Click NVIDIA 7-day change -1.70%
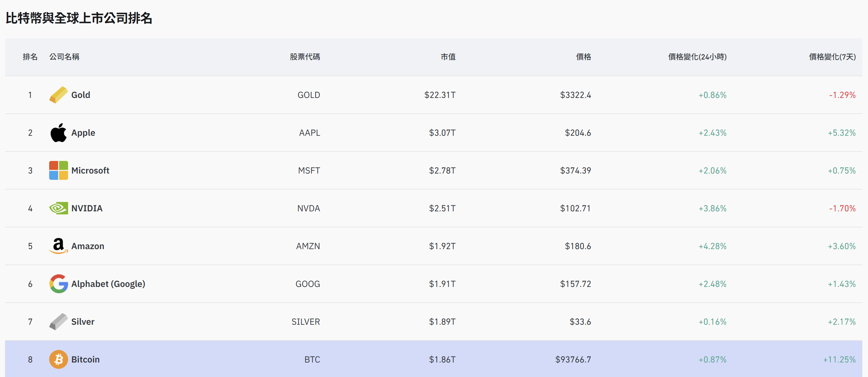868x377 pixels. coord(842,208)
